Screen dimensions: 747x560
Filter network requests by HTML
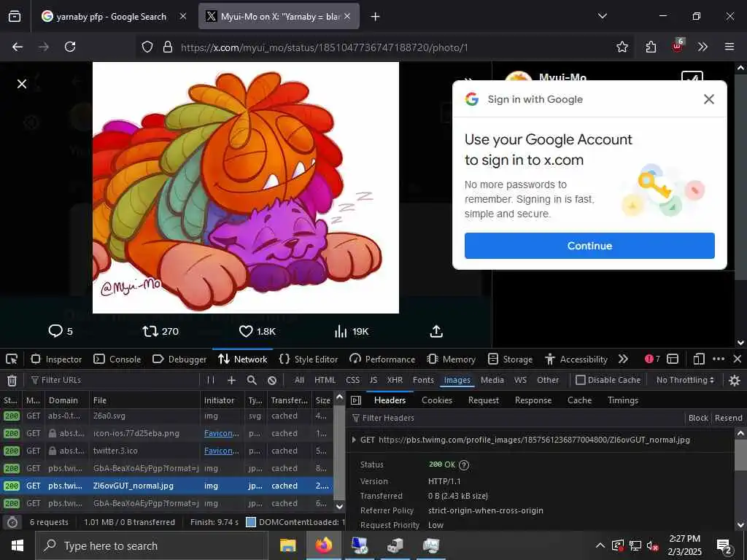click(x=325, y=380)
